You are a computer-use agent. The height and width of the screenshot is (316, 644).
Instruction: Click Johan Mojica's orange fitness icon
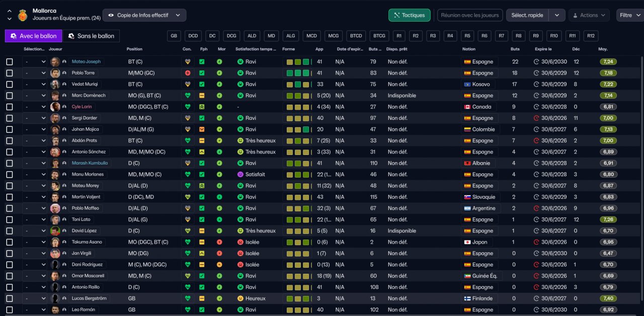202,129
